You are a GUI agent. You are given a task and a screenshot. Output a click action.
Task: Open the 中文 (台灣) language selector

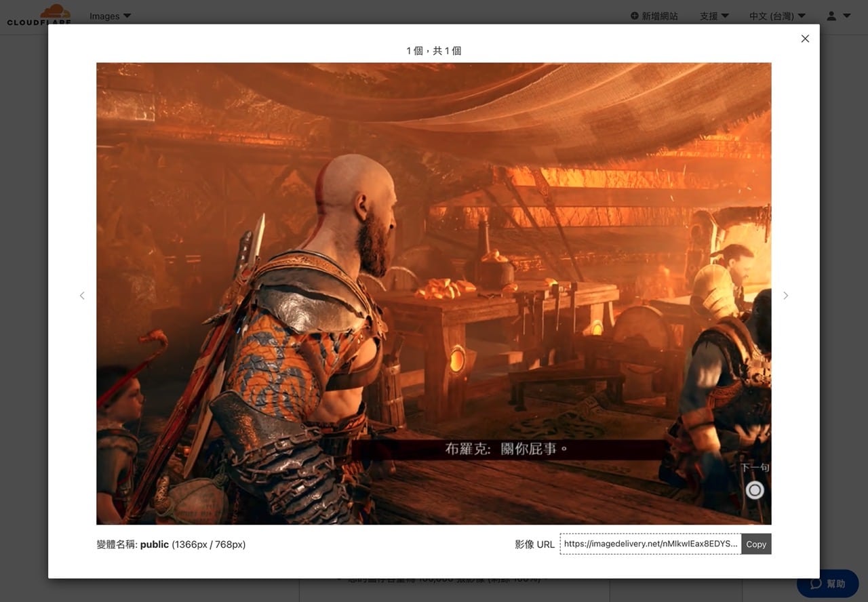point(777,16)
